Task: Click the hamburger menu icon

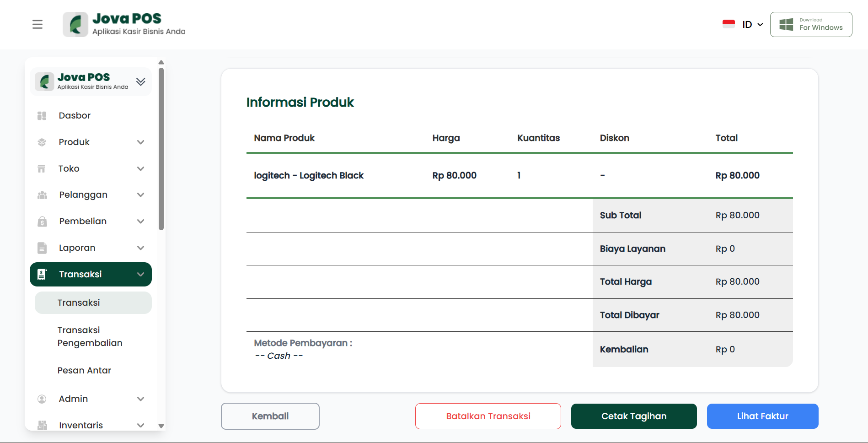Action: pos(38,24)
